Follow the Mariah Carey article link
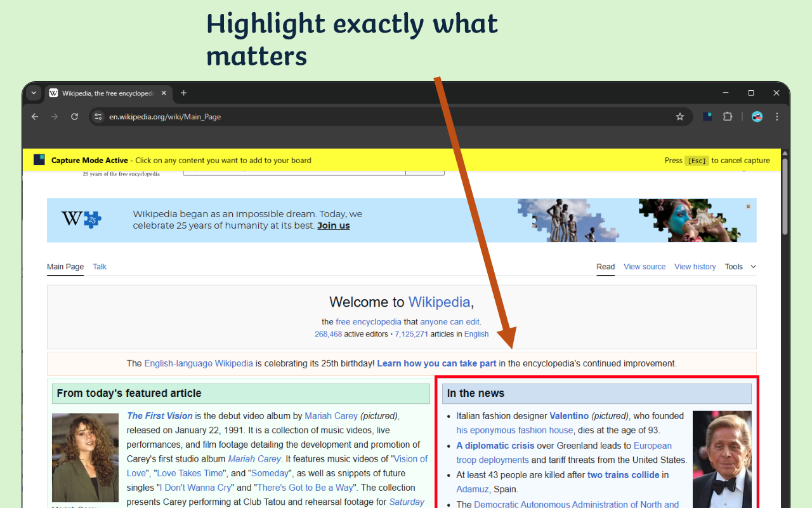Image resolution: width=812 pixels, height=508 pixels. pyautogui.click(x=331, y=415)
